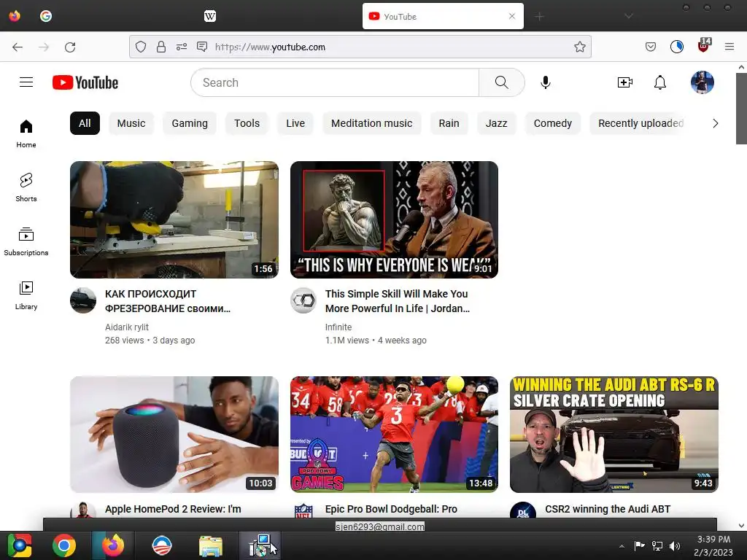Image resolution: width=747 pixels, height=560 pixels.
Task: Start voice search with microphone icon
Action: (x=546, y=82)
